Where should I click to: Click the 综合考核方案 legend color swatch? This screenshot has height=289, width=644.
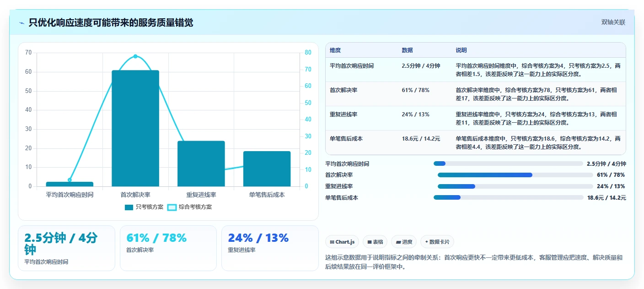point(172,207)
